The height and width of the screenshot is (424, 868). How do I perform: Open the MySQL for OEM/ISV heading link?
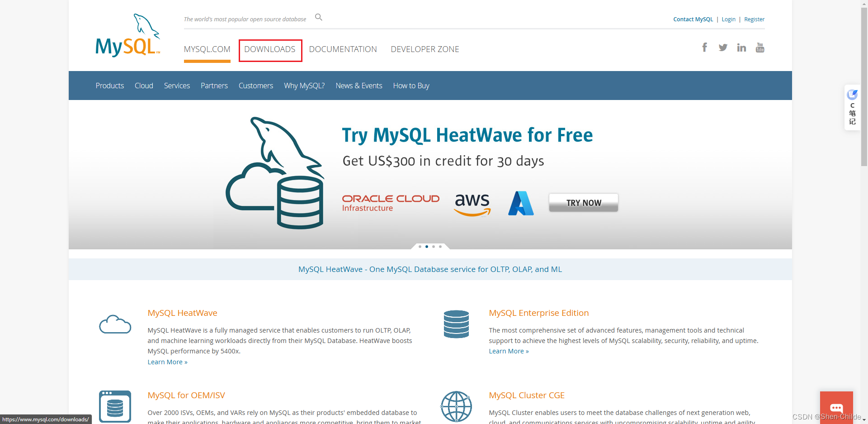click(186, 395)
